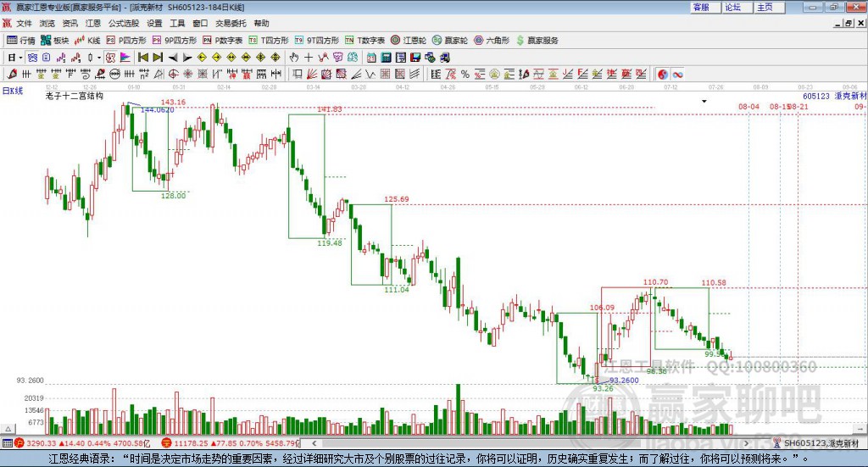Viewport: 868px width, 467px height.
Task: Select the n² number-line tool
Action: [144, 74]
